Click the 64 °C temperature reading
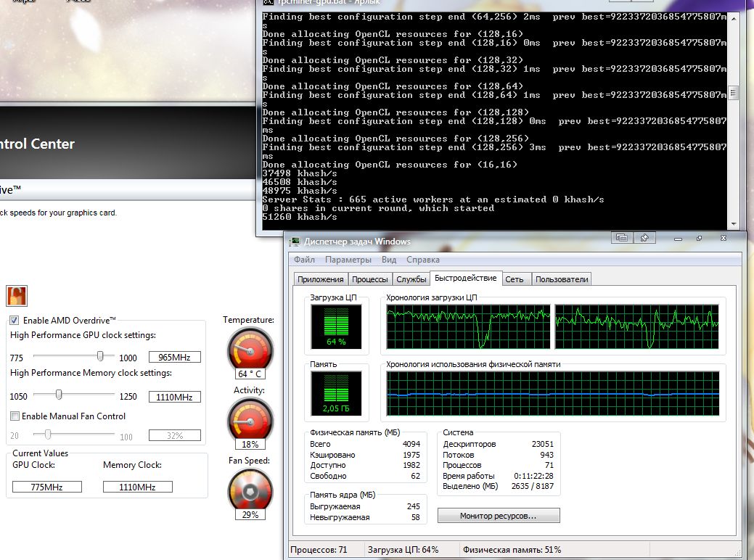The height and width of the screenshot is (560, 754). click(x=250, y=374)
